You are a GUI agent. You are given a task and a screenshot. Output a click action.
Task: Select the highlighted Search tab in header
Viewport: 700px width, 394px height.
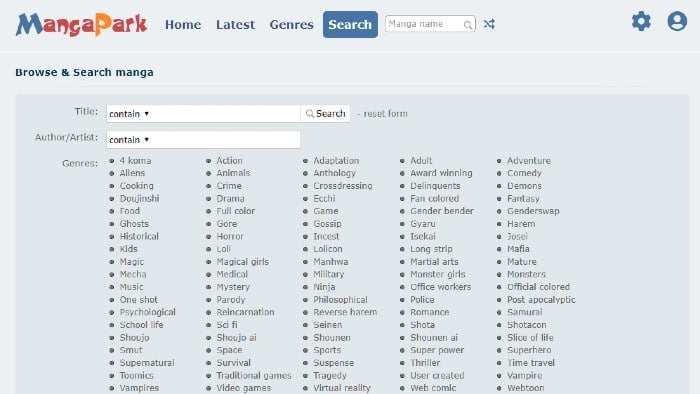[x=350, y=25]
